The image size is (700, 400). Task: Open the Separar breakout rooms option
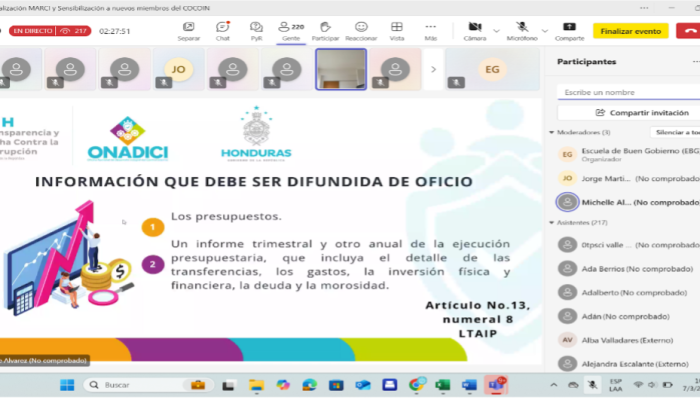tap(188, 31)
